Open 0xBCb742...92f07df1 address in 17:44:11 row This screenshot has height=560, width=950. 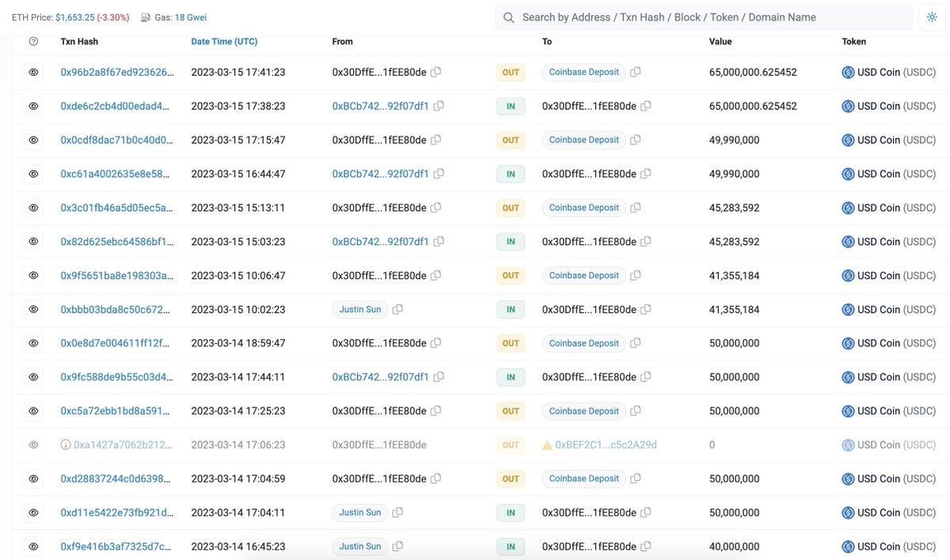click(x=380, y=377)
